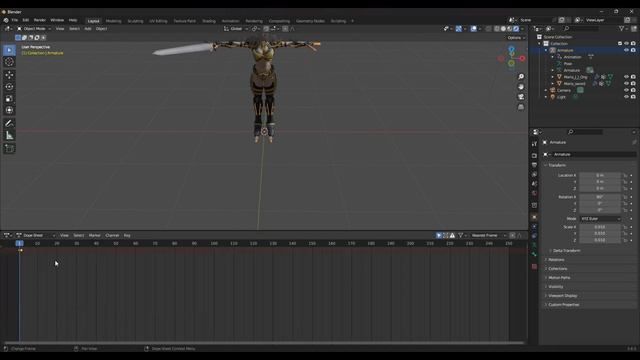Open the Tool properties tab icon

(534, 144)
